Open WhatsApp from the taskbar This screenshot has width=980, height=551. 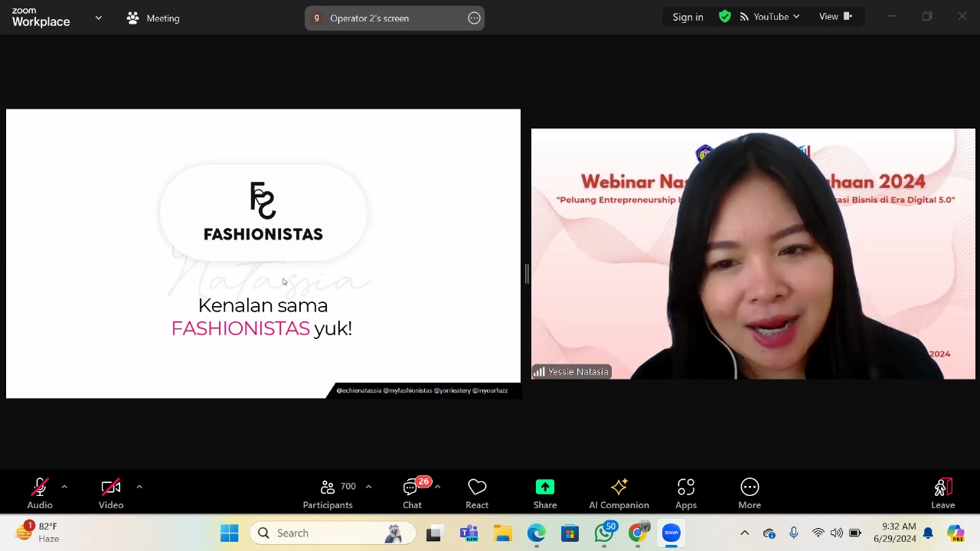(604, 533)
